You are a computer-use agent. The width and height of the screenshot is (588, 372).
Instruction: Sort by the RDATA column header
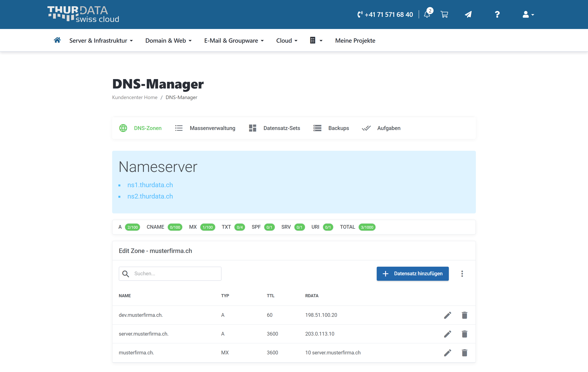click(312, 295)
